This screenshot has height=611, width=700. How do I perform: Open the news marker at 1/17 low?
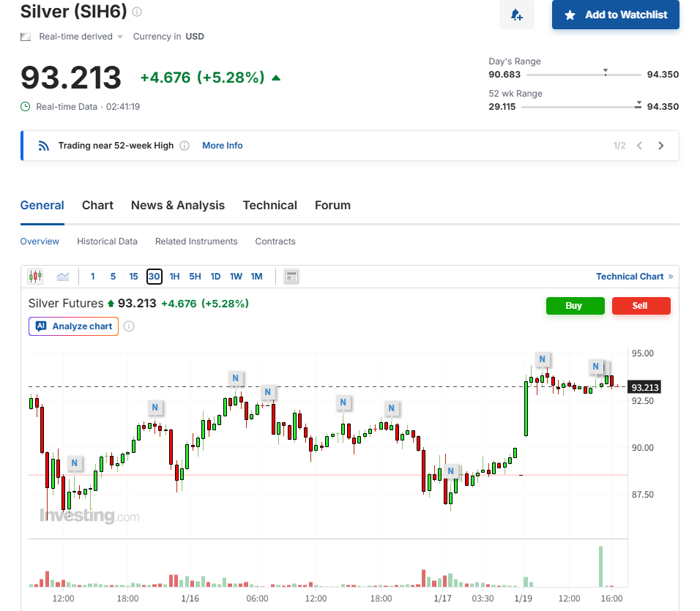[x=450, y=471]
